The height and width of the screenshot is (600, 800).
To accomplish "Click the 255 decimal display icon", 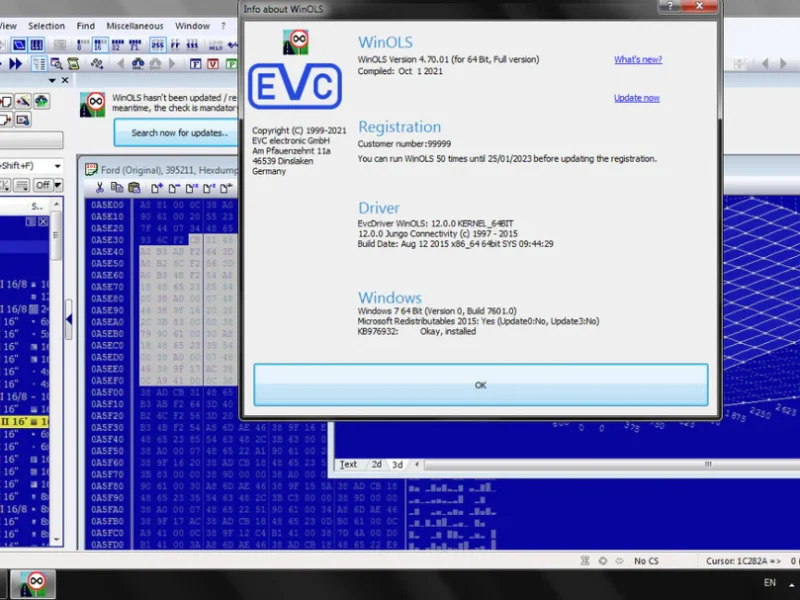I will pyautogui.click(x=157, y=45).
